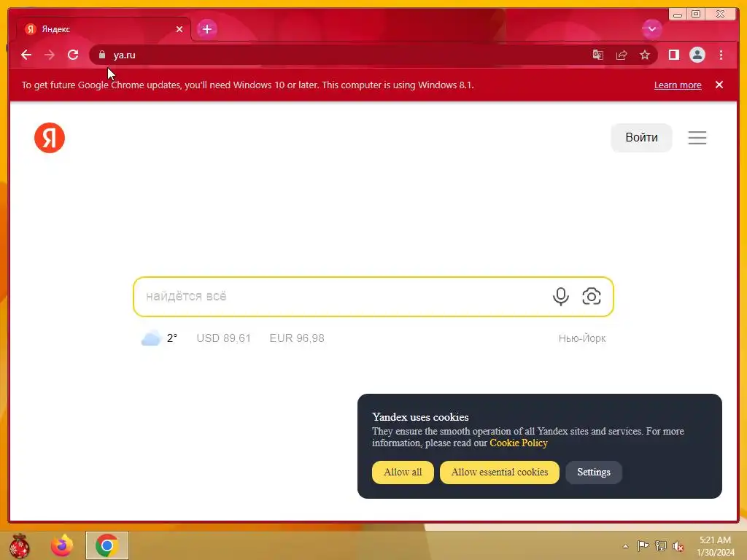This screenshot has height=560, width=747.
Task: Bookmark this tab with the star icon
Action: (x=645, y=55)
